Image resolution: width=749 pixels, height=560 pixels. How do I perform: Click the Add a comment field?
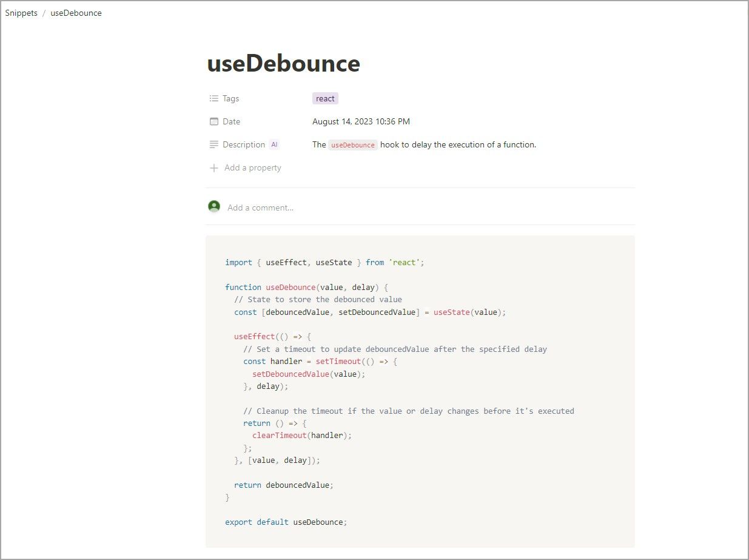[261, 207]
